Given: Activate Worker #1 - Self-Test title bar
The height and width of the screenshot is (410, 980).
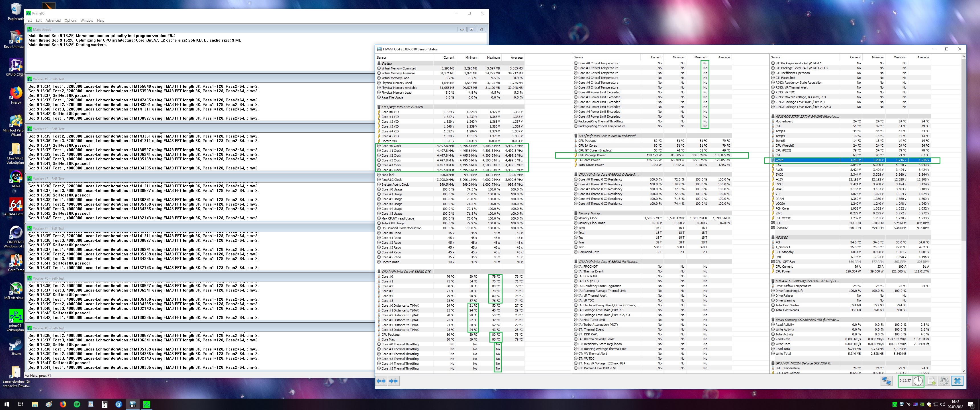Looking at the screenshot, I should [200, 79].
